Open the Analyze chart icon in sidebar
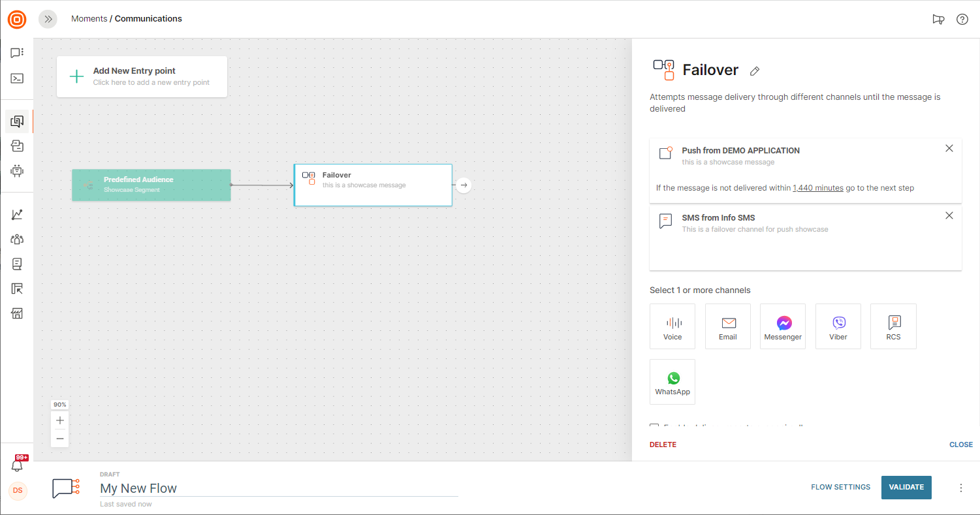The height and width of the screenshot is (515, 980). [17, 215]
